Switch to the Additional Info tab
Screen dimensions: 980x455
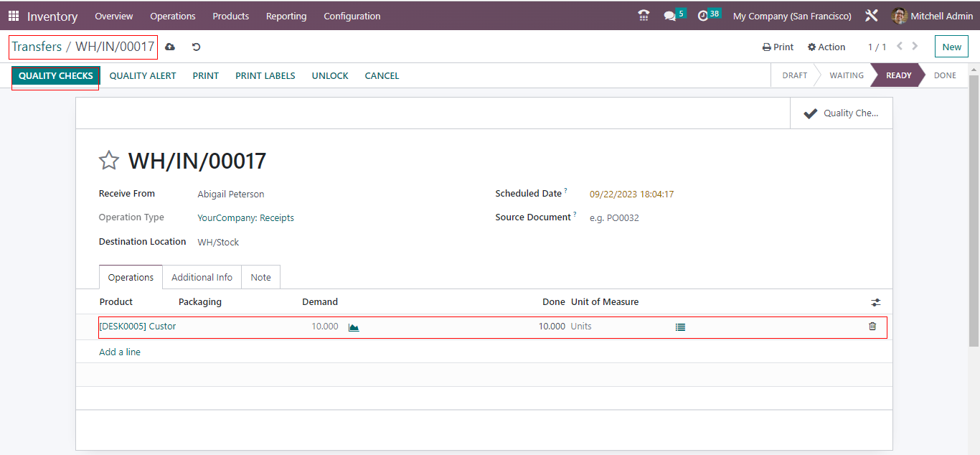click(x=202, y=277)
